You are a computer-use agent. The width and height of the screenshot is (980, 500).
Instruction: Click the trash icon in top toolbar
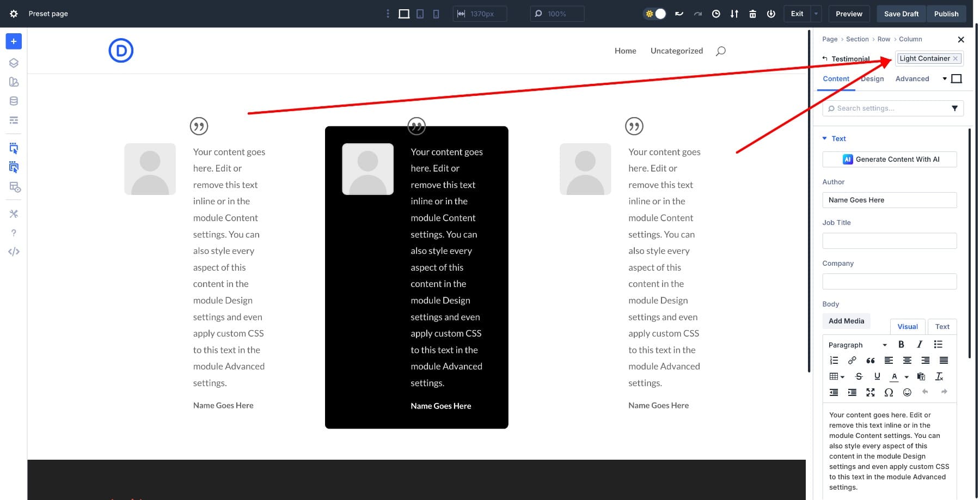pos(752,14)
